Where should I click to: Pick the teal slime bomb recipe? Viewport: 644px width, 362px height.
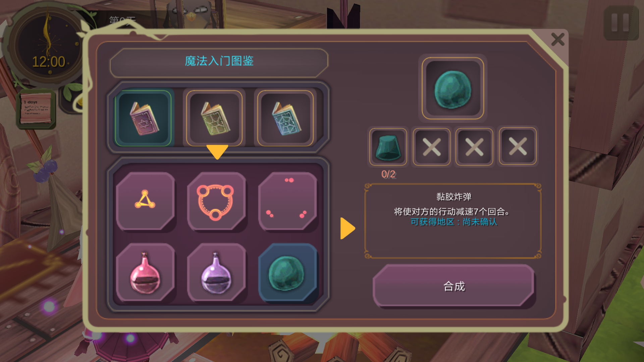287,273
